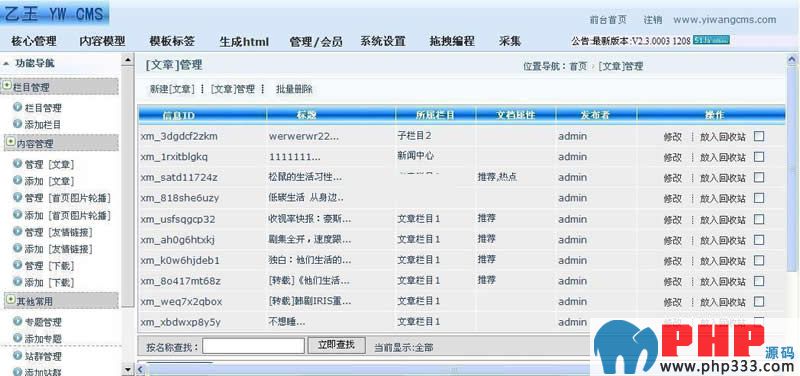This screenshot has width=800, height=376.
Task: Click the 注销 logout link
Action: pos(653,20)
